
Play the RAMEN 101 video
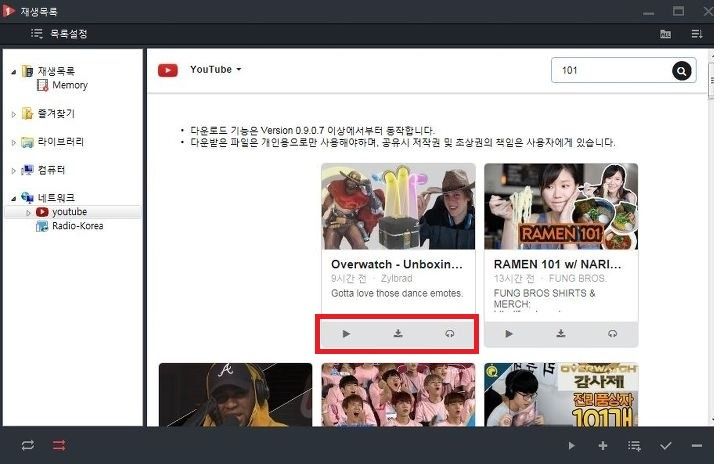click(509, 334)
